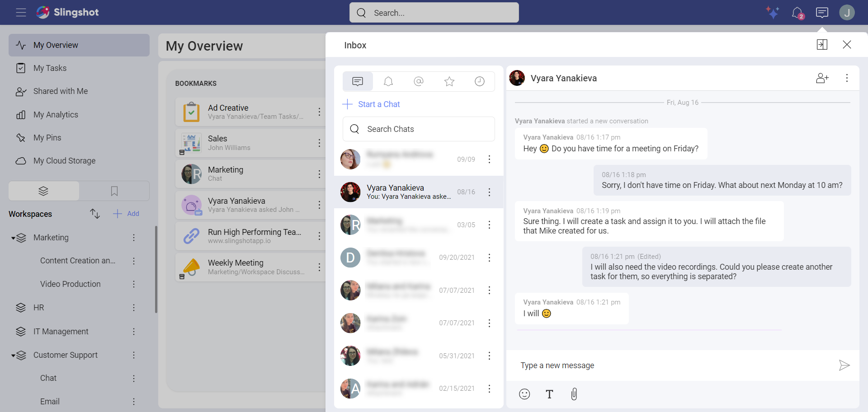Open options for Marketing workspace
Image resolution: width=868 pixels, height=412 pixels.
pyautogui.click(x=134, y=238)
